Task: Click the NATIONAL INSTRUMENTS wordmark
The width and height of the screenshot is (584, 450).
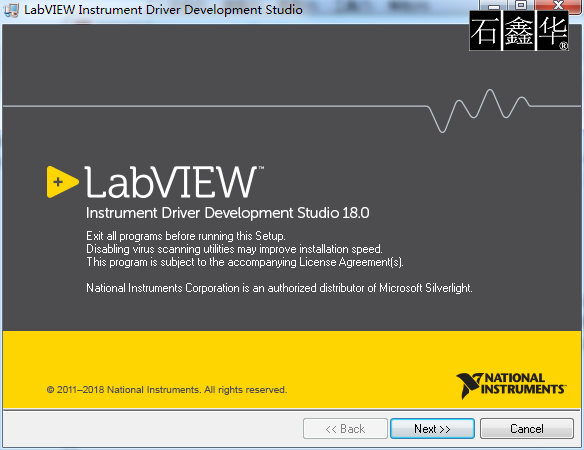Action: [x=523, y=384]
